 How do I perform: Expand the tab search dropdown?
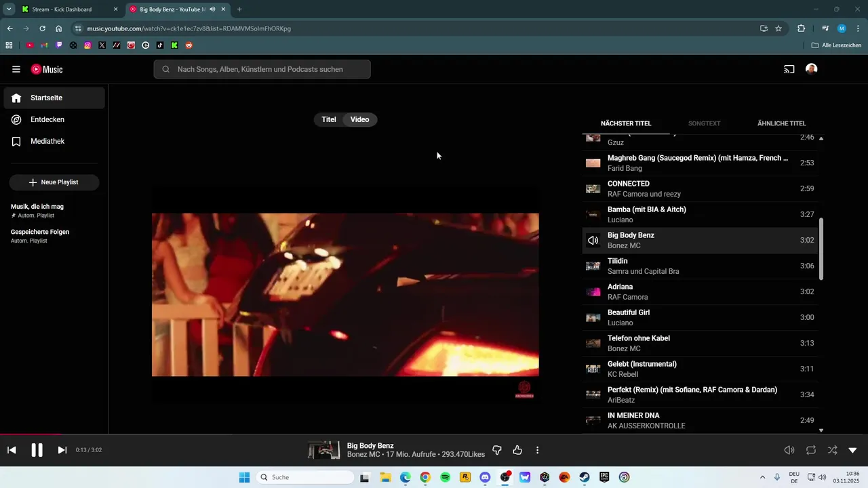(8, 9)
